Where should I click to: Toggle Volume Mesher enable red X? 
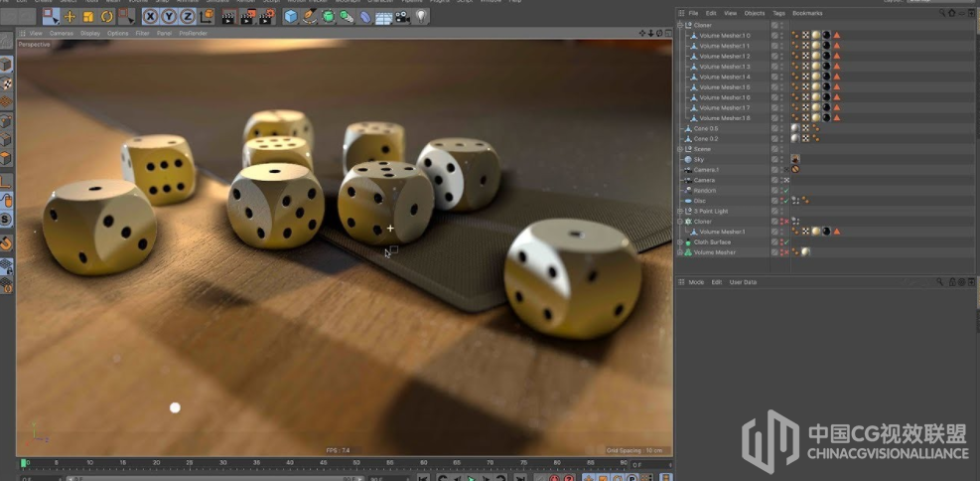click(786, 252)
